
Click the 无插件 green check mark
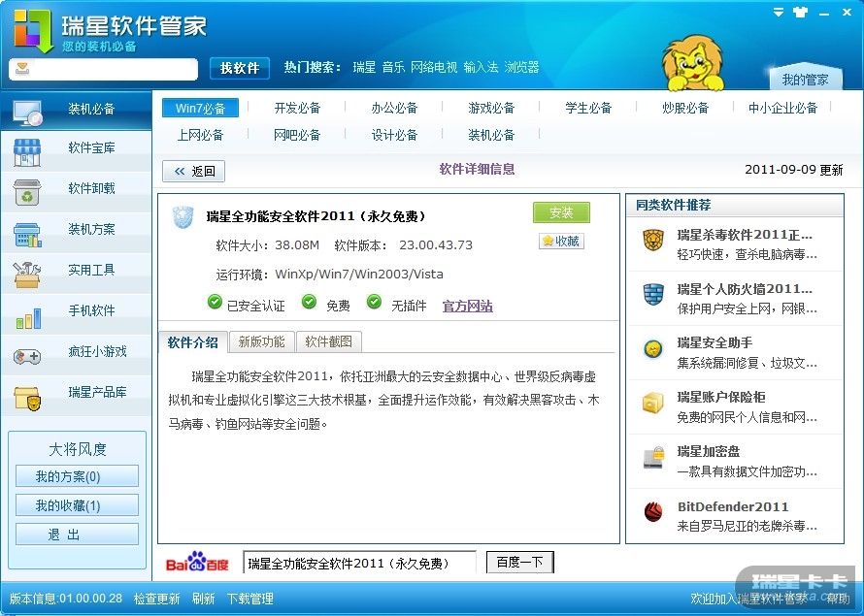pyautogui.click(x=374, y=302)
